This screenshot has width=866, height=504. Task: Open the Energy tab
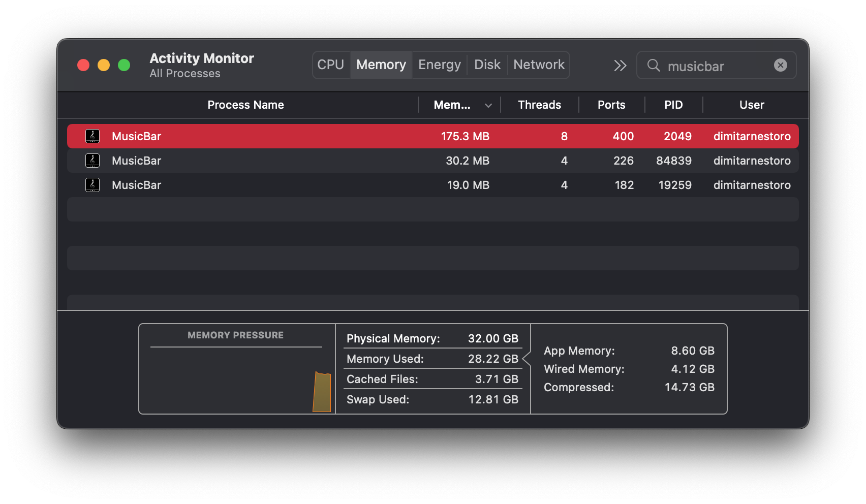[440, 65]
